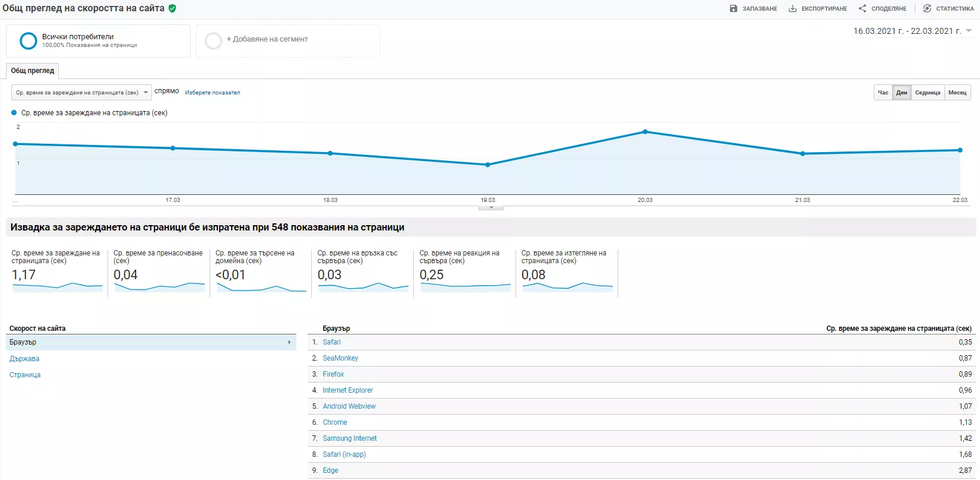The width and height of the screenshot is (980, 480).
Task: Click the save (ЗАПАЗВАНЕ) disk icon
Action: (x=734, y=8)
